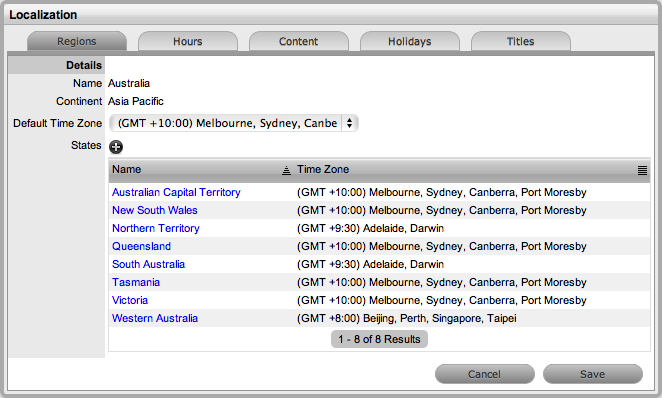The width and height of the screenshot is (662, 398).
Task: Click the 1 - 8 of 8 Results indicator
Action: (x=379, y=339)
